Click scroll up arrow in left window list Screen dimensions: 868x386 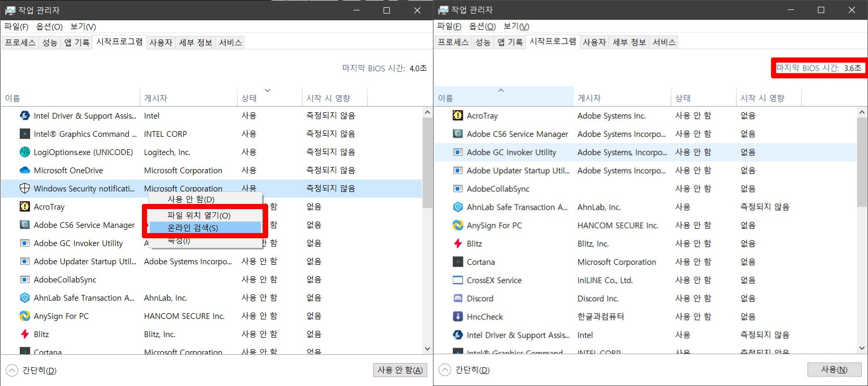click(427, 112)
